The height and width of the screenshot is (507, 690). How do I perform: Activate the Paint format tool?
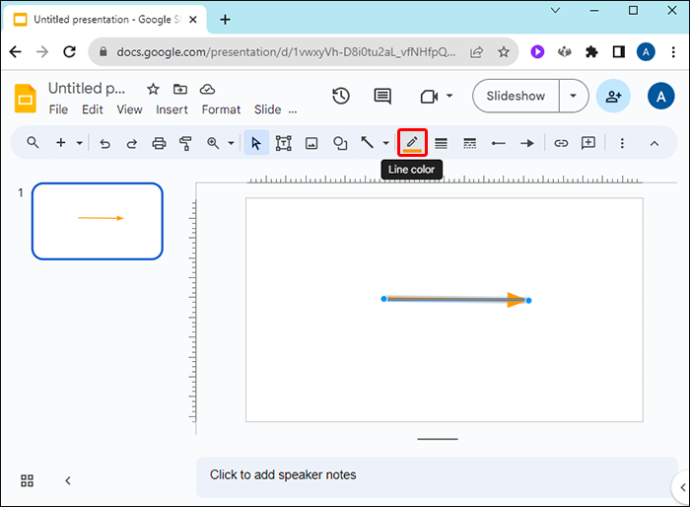tap(186, 143)
